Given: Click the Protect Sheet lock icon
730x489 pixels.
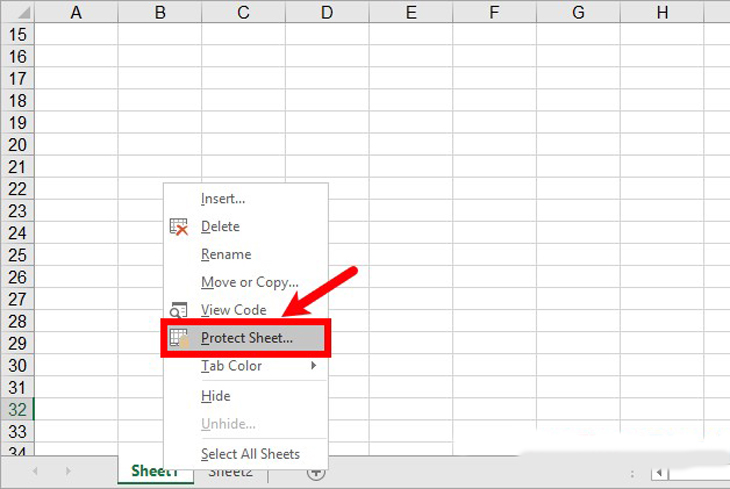Looking at the screenshot, I should tap(179, 338).
